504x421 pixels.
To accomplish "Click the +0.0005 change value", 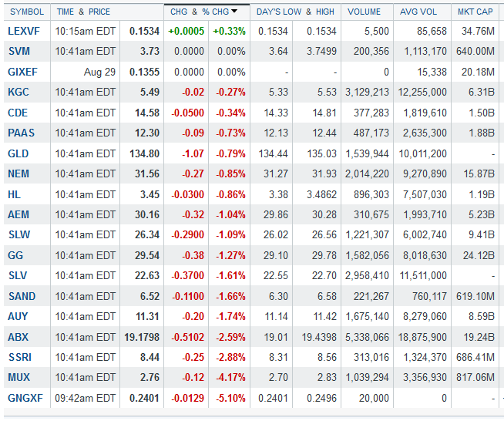I will click(x=186, y=31).
